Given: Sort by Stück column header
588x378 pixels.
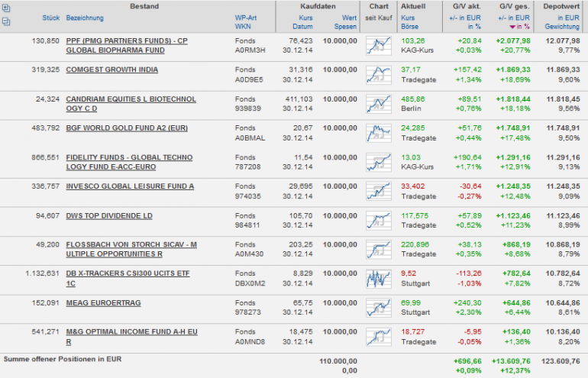Looking at the screenshot, I should [x=51, y=18].
